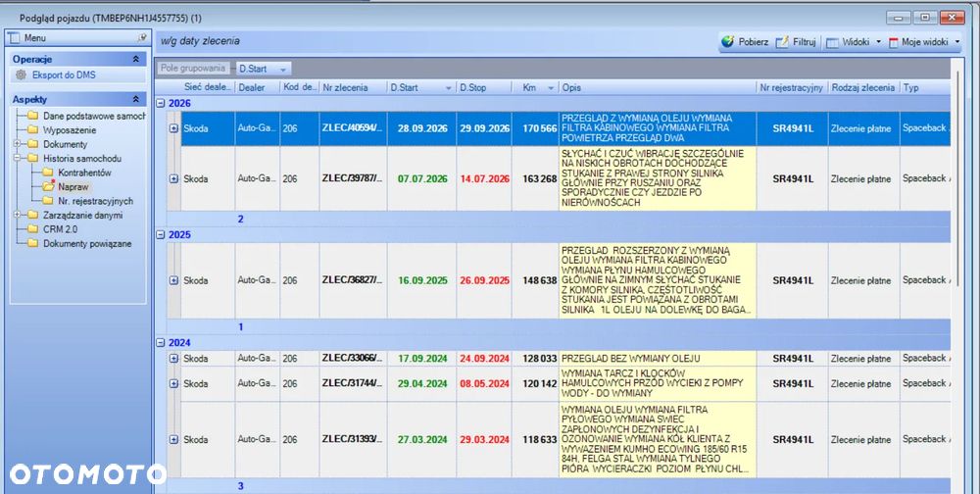The image size is (980, 494).
Task: Select Dokumenty in the tree
Action: point(65,144)
